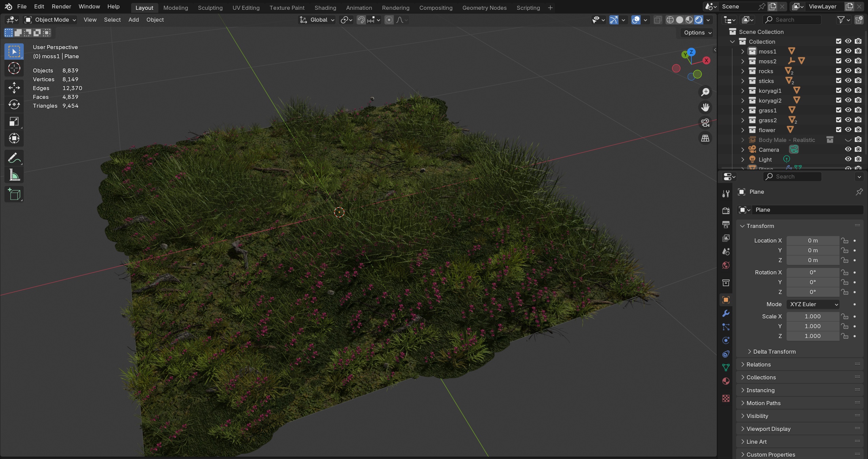The width and height of the screenshot is (868, 459).
Task: Open the View Layer properties tab
Action: tap(726, 238)
